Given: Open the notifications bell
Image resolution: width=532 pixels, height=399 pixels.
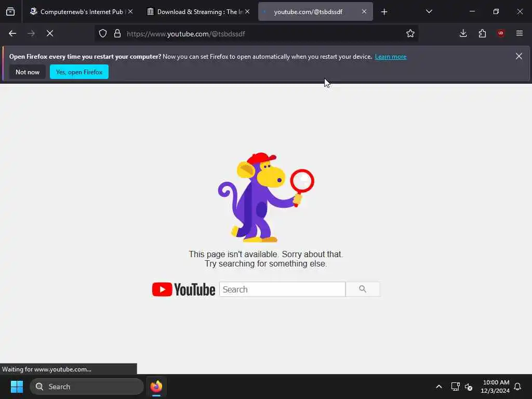Looking at the screenshot, I should [x=518, y=387].
